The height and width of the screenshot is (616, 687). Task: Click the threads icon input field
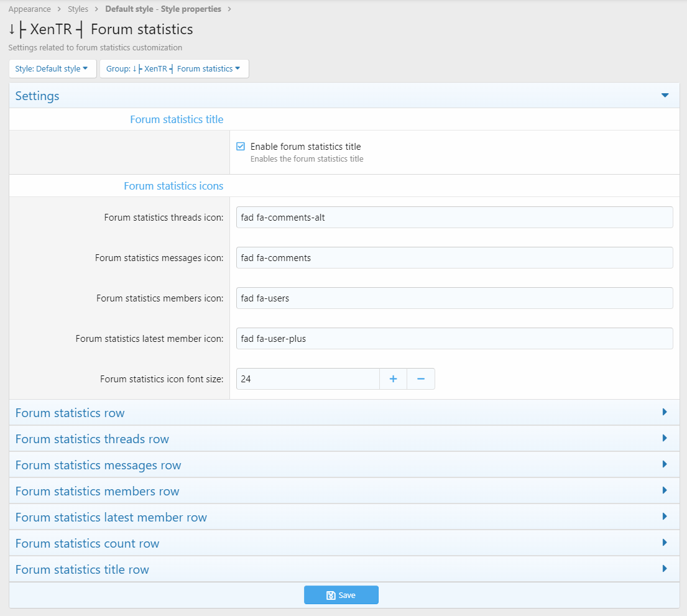pyautogui.click(x=454, y=218)
